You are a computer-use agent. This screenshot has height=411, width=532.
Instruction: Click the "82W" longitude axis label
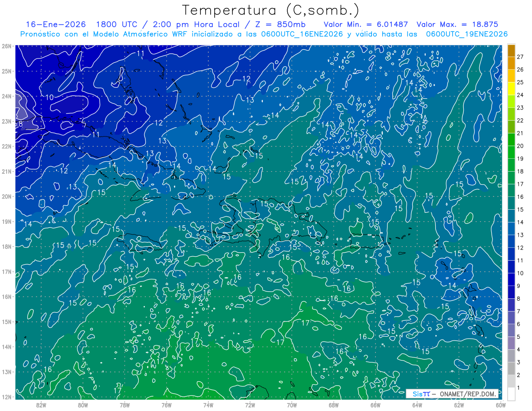[41, 404]
